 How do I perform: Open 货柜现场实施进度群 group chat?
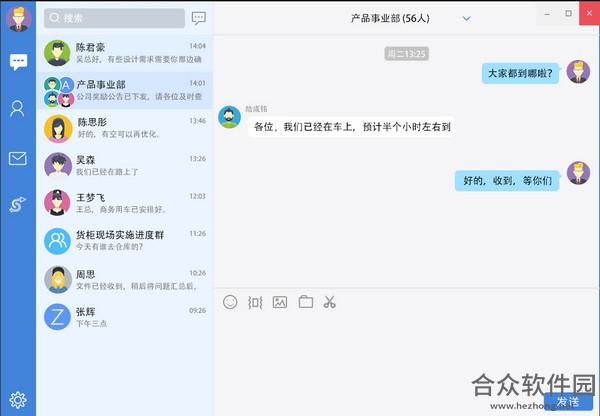click(125, 240)
